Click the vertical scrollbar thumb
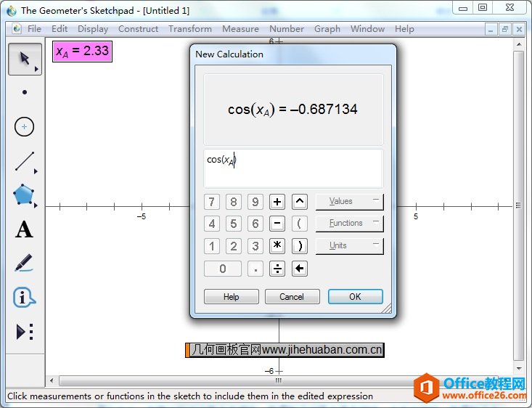The image size is (532, 408). coord(519,205)
